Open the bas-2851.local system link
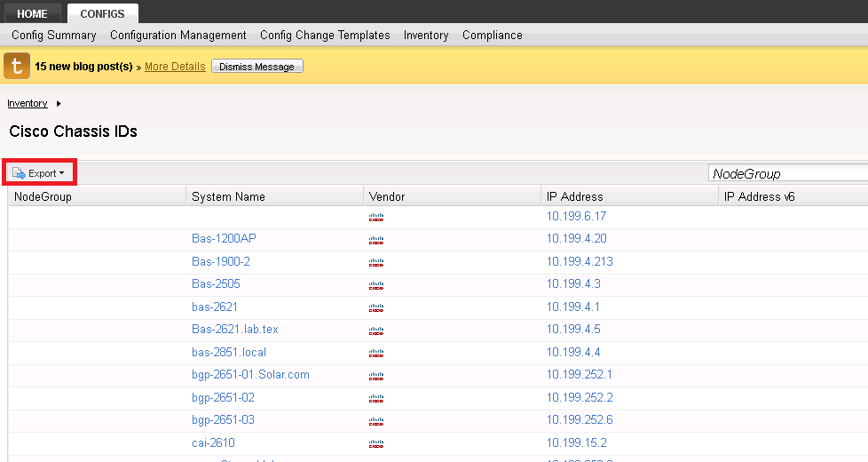 pos(229,353)
